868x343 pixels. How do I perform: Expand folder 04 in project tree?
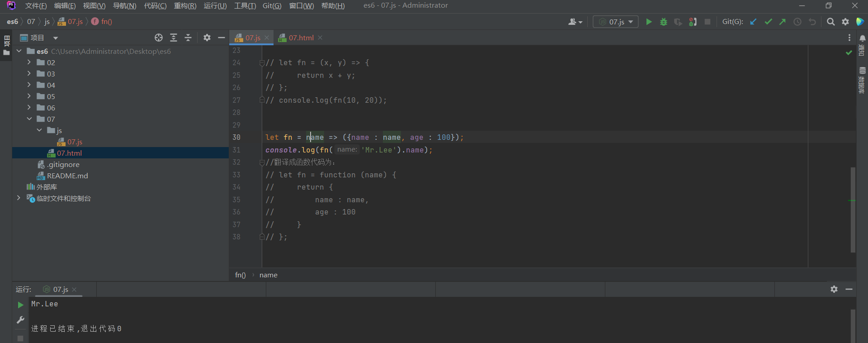coord(29,85)
